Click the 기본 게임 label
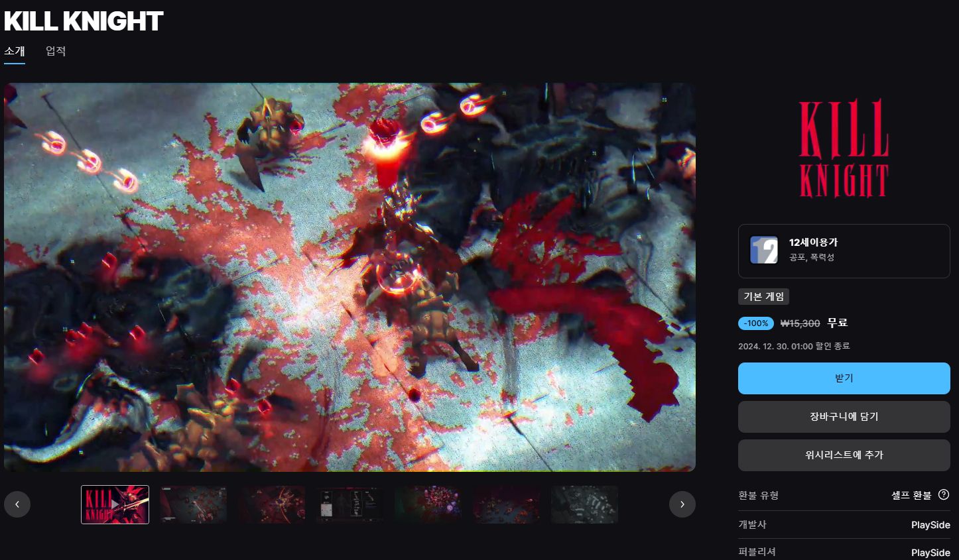The width and height of the screenshot is (959, 560). coord(763,296)
